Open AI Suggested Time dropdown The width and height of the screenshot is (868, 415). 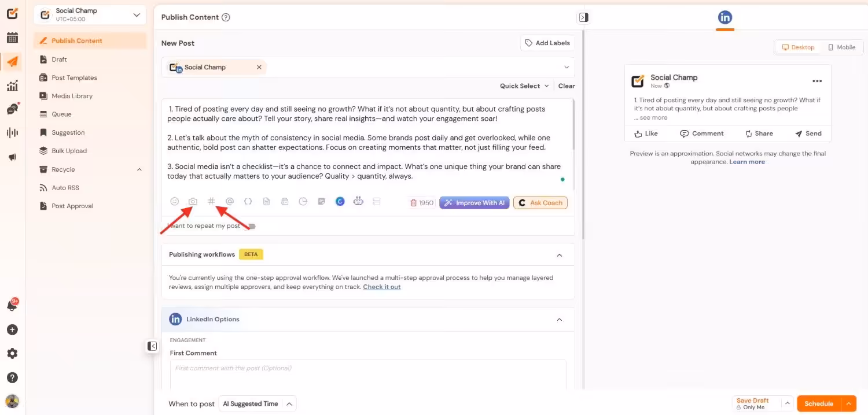tap(257, 404)
